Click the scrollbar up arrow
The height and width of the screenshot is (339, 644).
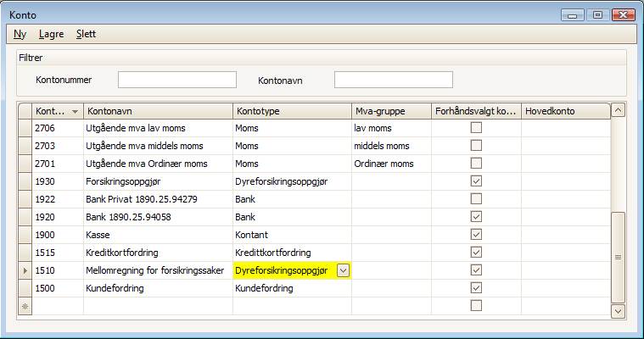618,110
